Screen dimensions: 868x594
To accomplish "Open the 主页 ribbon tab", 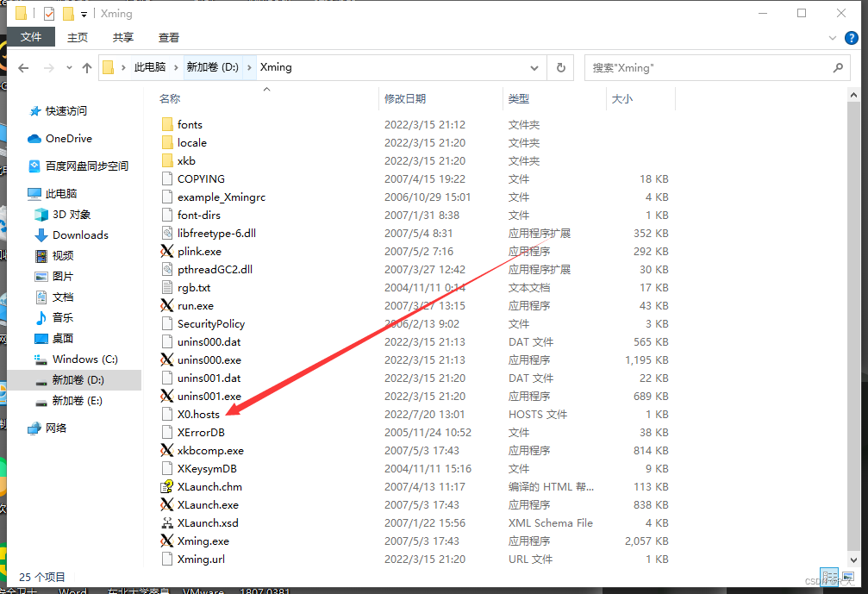I will (x=78, y=37).
